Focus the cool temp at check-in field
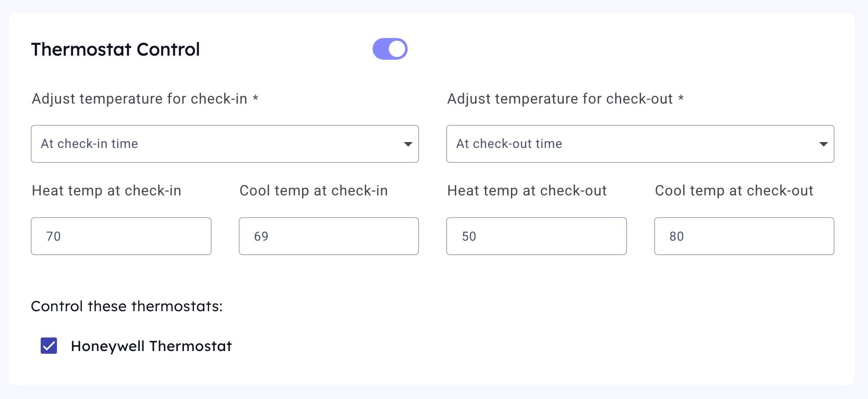The width and height of the screenshot is (868, 399). 329,236
